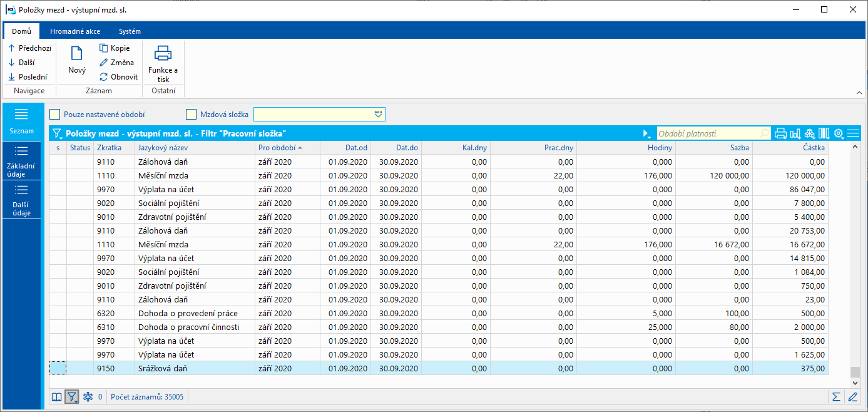Tick the Mzdová složka checkbox
The height and width of the screenshot is (412, 868).
tap(191, 114)
